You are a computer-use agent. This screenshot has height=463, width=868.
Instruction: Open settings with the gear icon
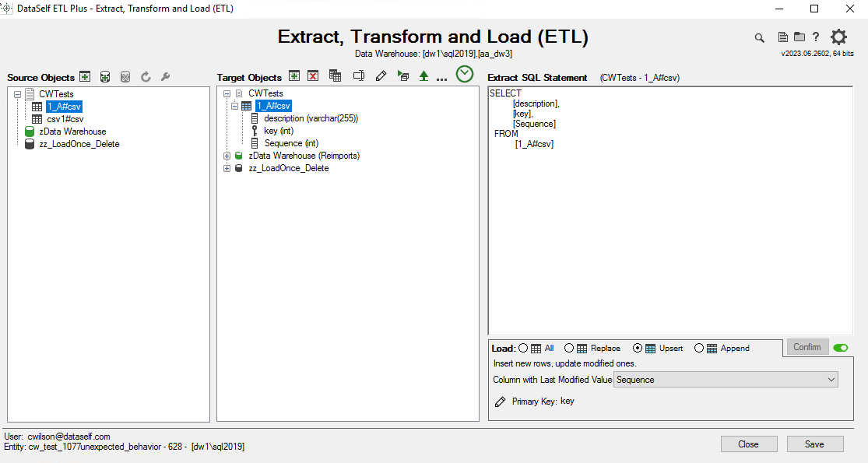click(838, 37)
